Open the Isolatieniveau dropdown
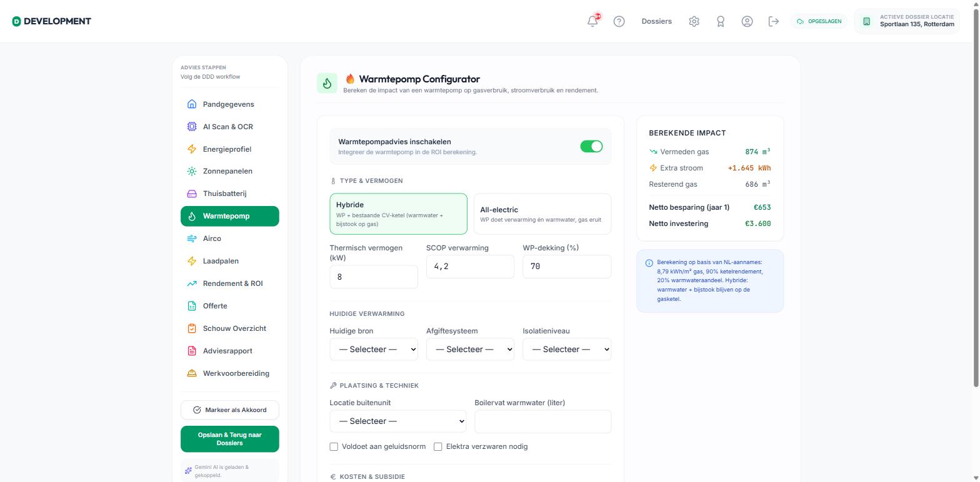 pyautogui.click(x=567, y=349)
